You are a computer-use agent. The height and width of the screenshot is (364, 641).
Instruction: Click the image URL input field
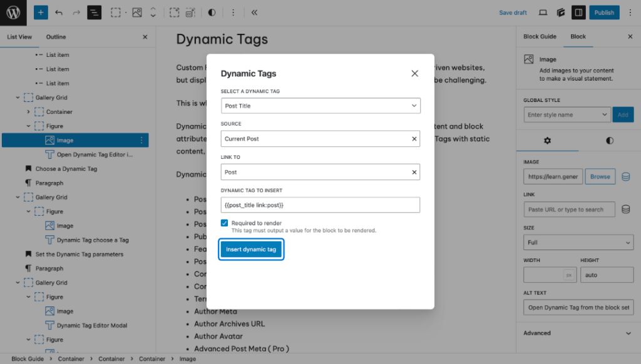pos(553,176)
